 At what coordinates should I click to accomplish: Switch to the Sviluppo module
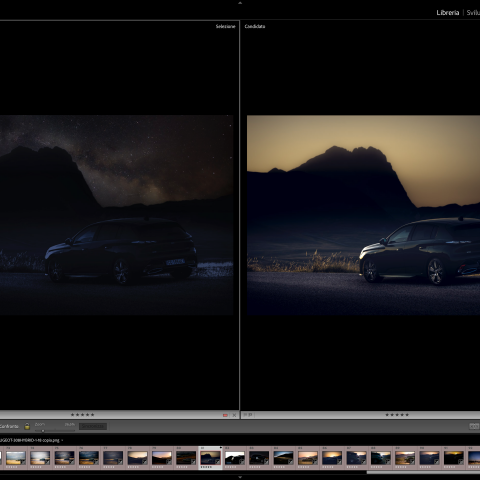point(473,13)
